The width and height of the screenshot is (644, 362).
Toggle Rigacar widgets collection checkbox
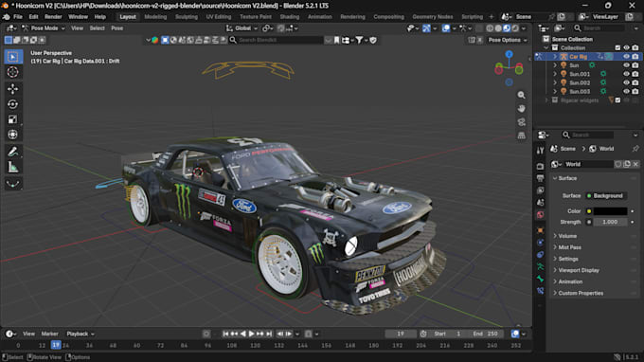tap(617, 100)
